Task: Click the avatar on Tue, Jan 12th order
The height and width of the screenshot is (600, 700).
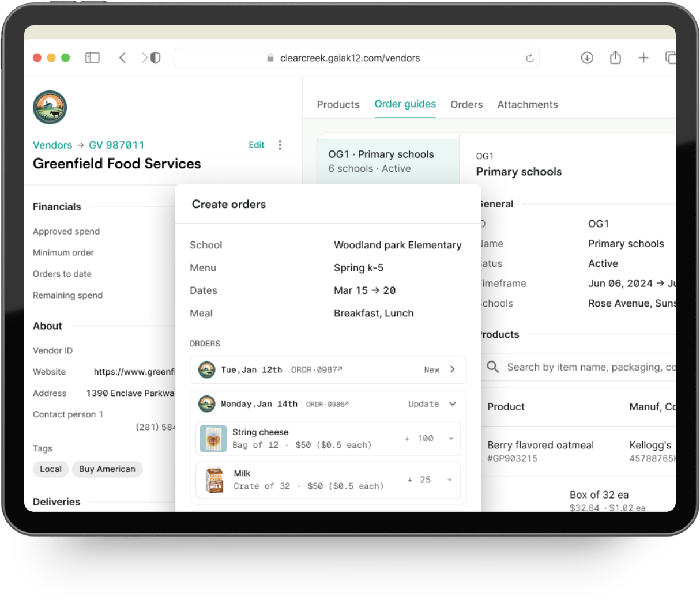Action: pos(206,369)
